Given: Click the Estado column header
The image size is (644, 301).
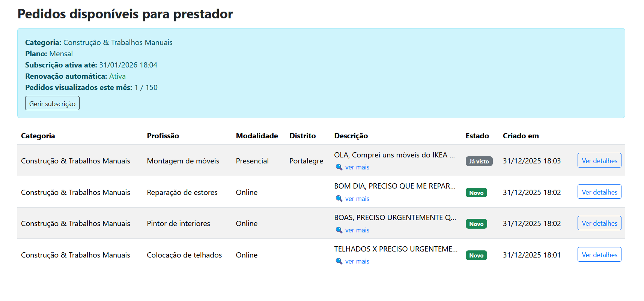Looking at the screenshot, I should (477, 136).
